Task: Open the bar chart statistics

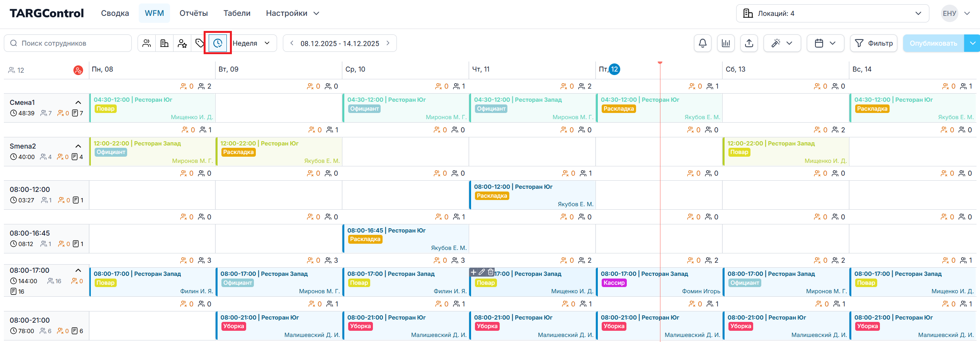Action: (x=726, y=43)
